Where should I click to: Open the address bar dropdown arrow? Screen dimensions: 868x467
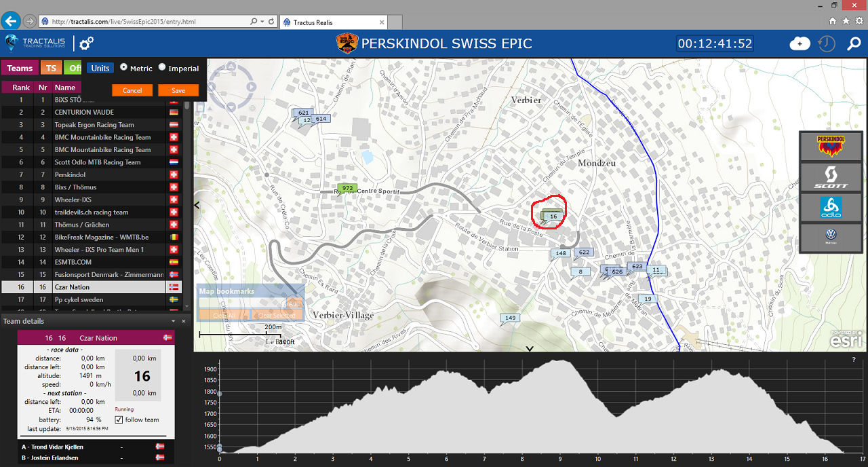pos(262,22)
